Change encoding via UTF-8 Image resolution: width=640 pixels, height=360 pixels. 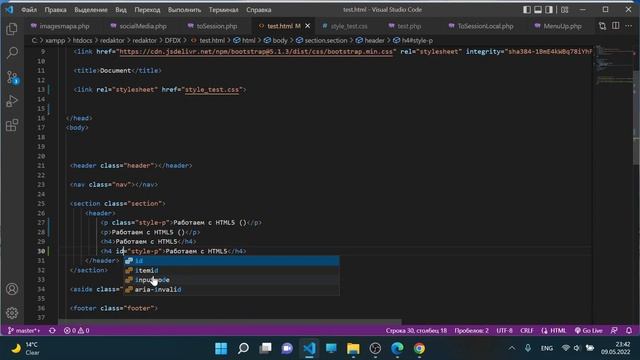pyautogui.click(x=504, y=331)
